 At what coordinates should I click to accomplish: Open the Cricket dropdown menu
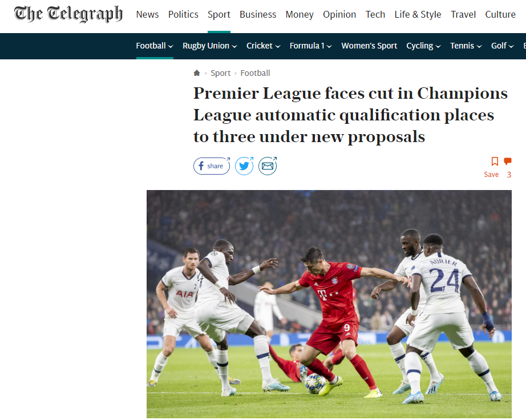click(x=264, y=46)
